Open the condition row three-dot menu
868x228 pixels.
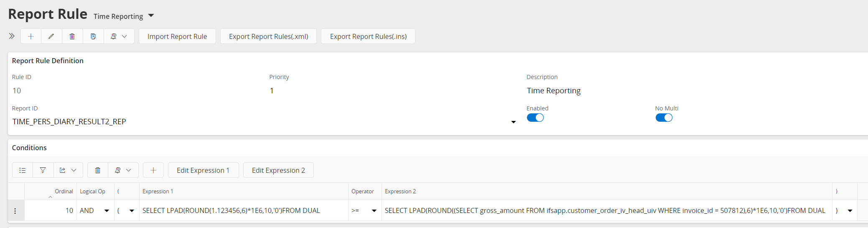[x=15, y=211]
